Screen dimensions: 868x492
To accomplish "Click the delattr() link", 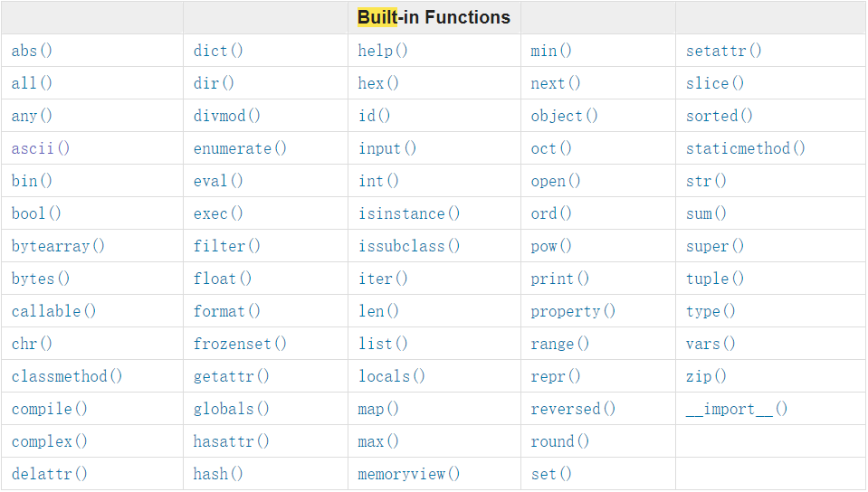I will (50, 474).
